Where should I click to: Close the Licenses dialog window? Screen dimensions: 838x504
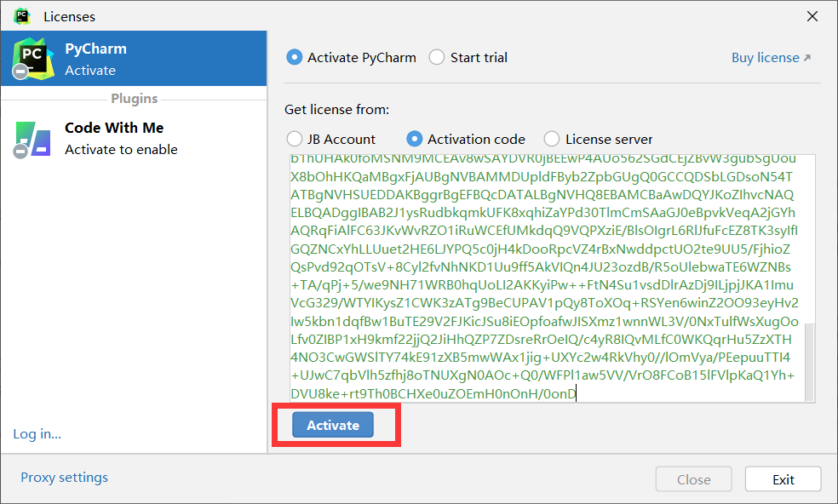click(812, 16)
